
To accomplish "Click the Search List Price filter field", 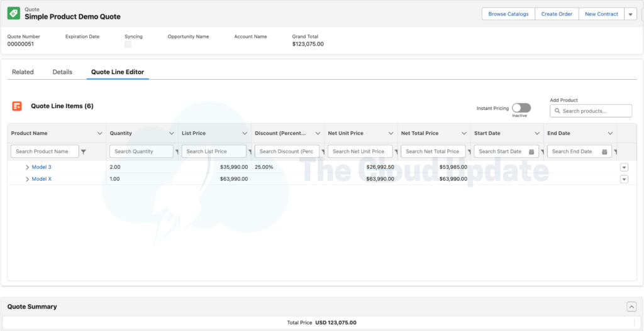I will (x=214, y=151).
